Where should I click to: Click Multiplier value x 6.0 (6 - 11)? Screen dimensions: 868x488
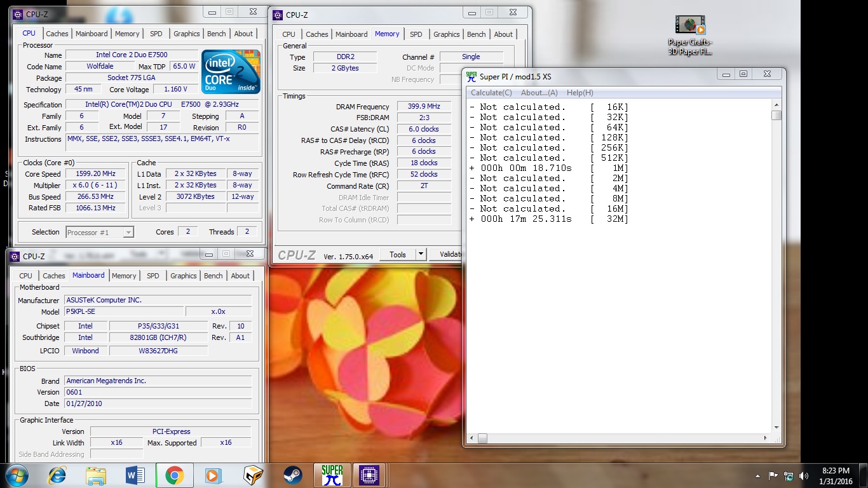[x=96, y=185]
